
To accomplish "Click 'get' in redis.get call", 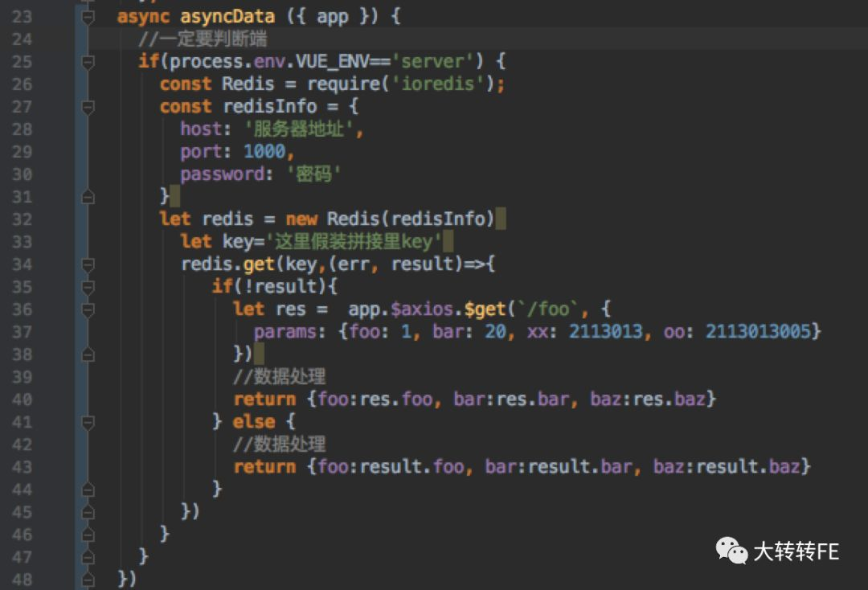I will 259,264.
